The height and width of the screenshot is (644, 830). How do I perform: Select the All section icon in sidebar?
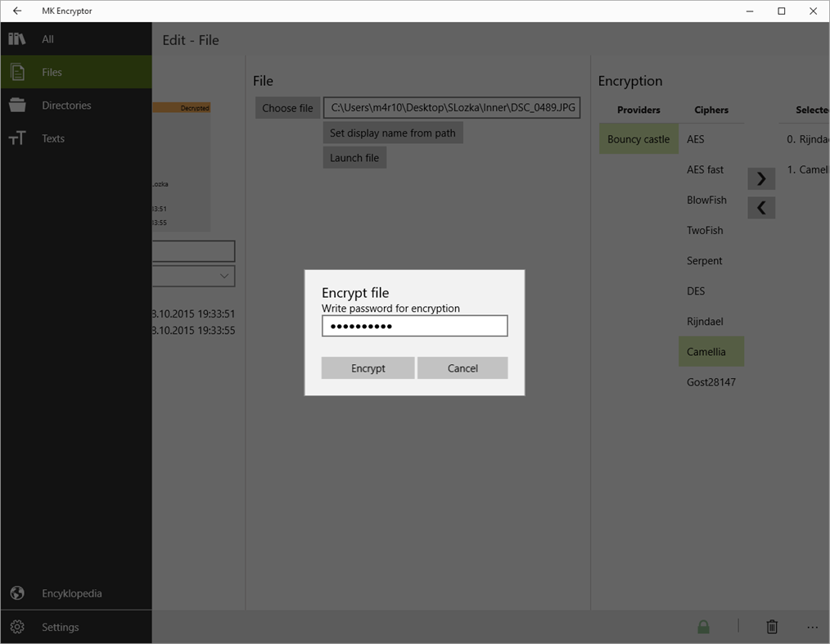point(16,38)
